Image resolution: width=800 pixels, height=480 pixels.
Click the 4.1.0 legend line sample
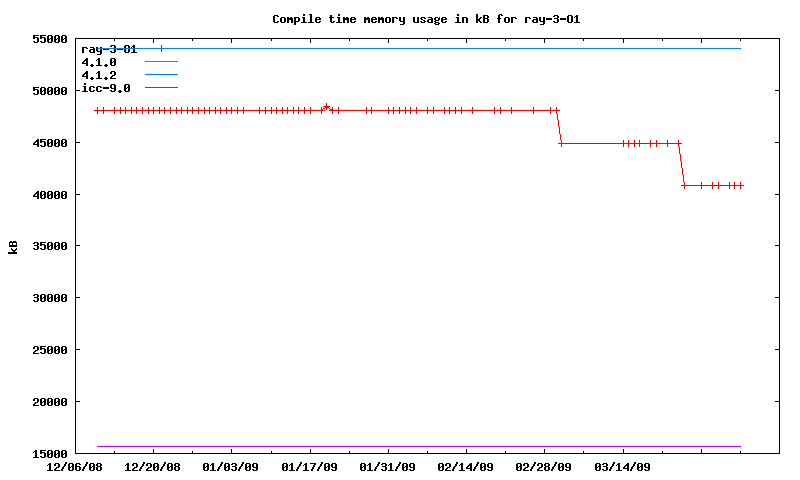click(161, 62)
